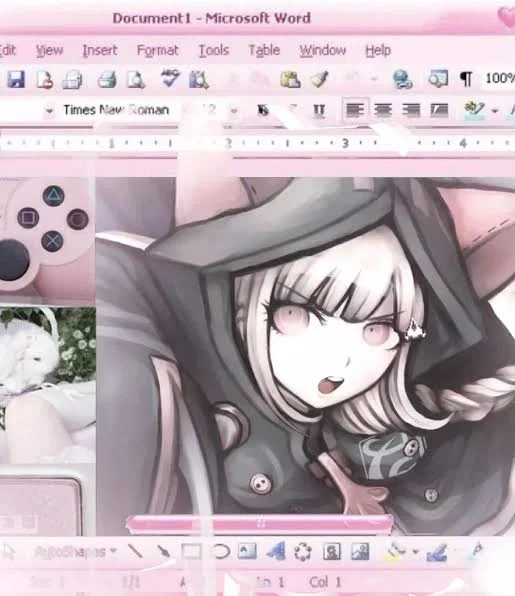Viewport: 515px width, 596px height.
Task: Open the Edit menu
Action: tap(8, 50)
